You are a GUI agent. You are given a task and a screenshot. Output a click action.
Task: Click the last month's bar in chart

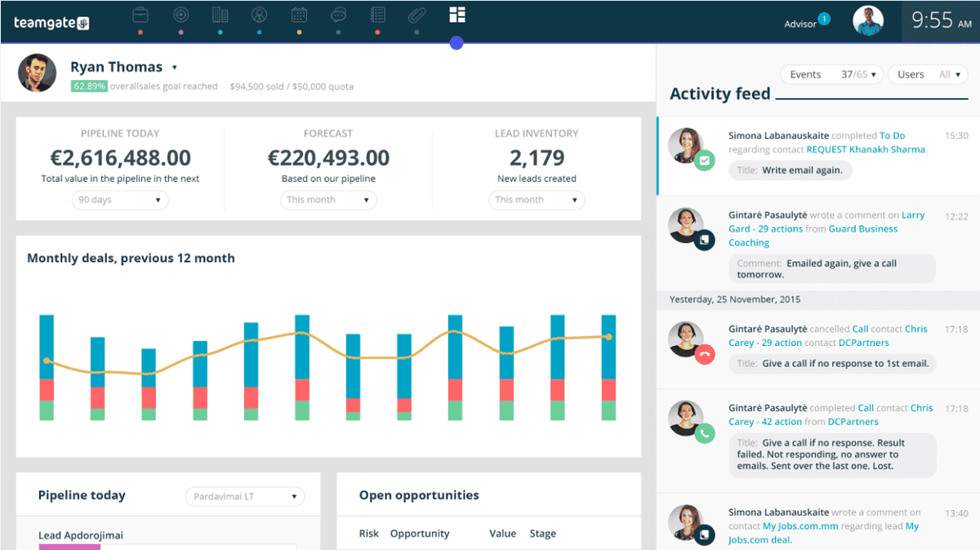click(608, 367)
